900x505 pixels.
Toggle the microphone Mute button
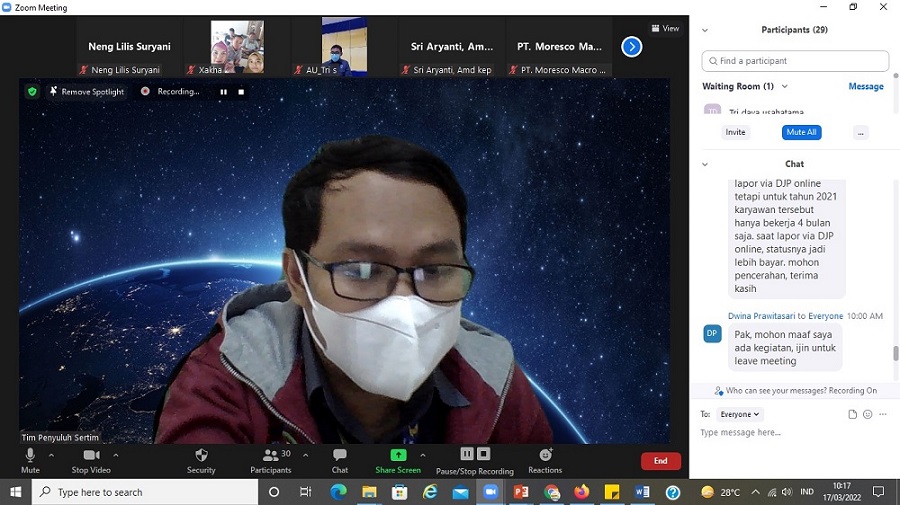(30, 460)
